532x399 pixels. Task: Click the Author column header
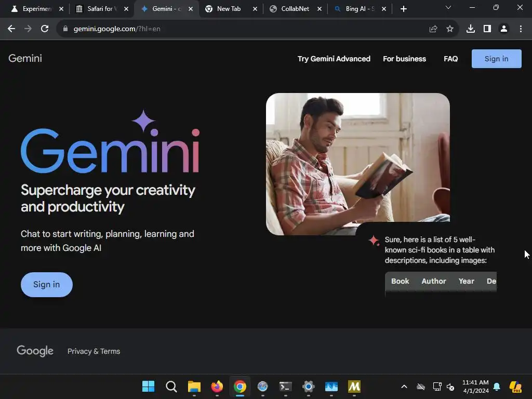pos(434,281)
